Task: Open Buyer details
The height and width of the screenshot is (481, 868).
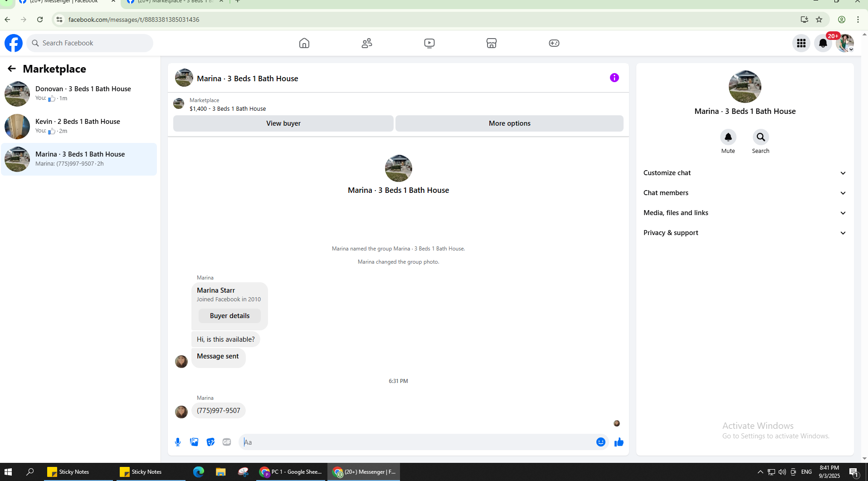Action: pos(229,316)
